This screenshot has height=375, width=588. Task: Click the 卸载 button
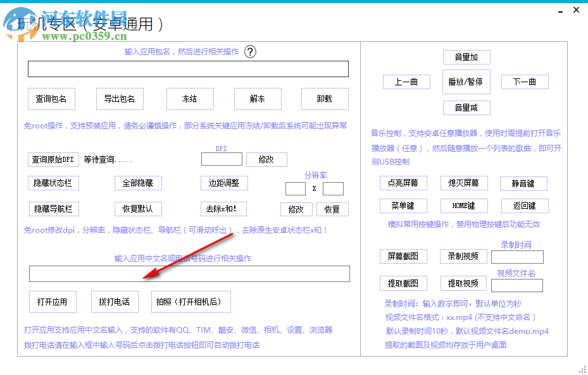coord(325,99)
